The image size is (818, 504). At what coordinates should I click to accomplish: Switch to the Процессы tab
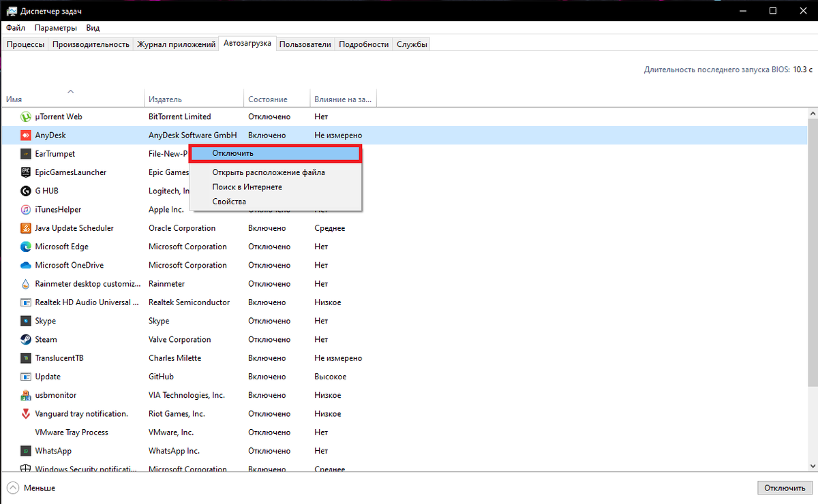(26, 44)
